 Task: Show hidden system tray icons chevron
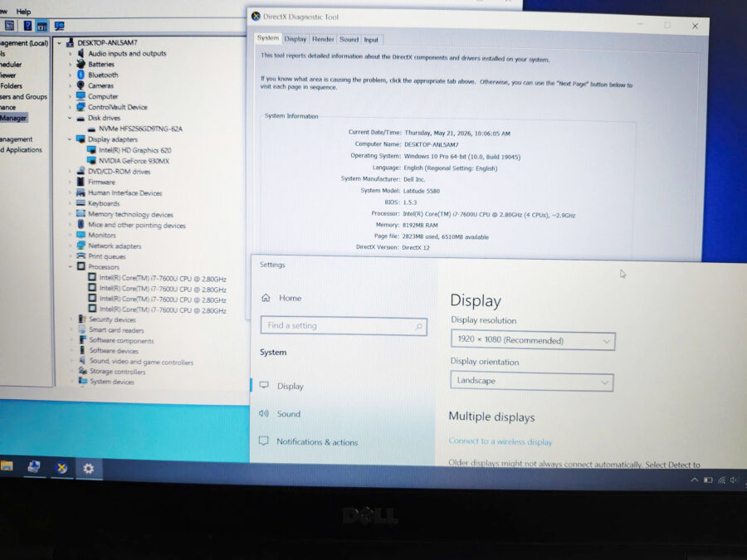(694, 480)
